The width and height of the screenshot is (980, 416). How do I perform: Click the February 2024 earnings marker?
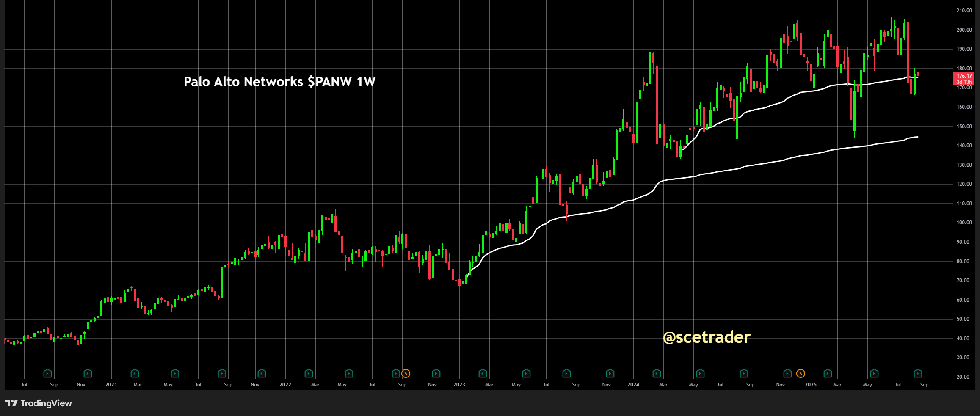(657, 373)
